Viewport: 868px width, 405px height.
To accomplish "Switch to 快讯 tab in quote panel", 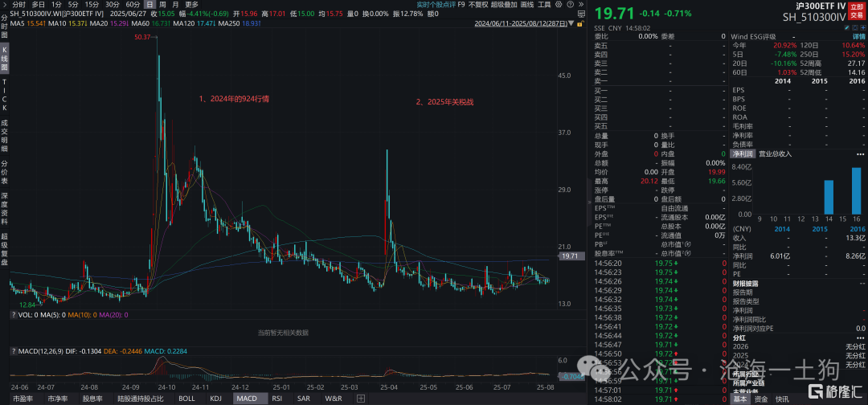I will 783,399.
